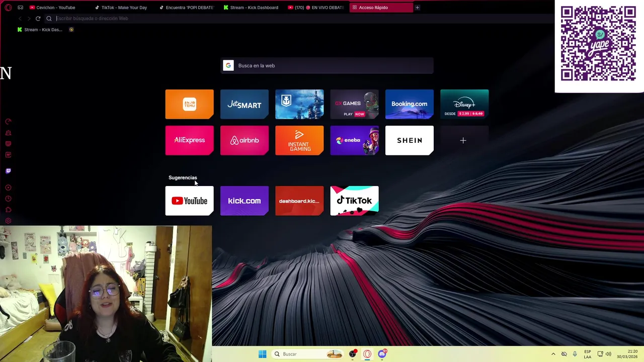Click the ESP LAA language indicator
Image resolution: width=644 pixels, height=362 pixels.
588,354
